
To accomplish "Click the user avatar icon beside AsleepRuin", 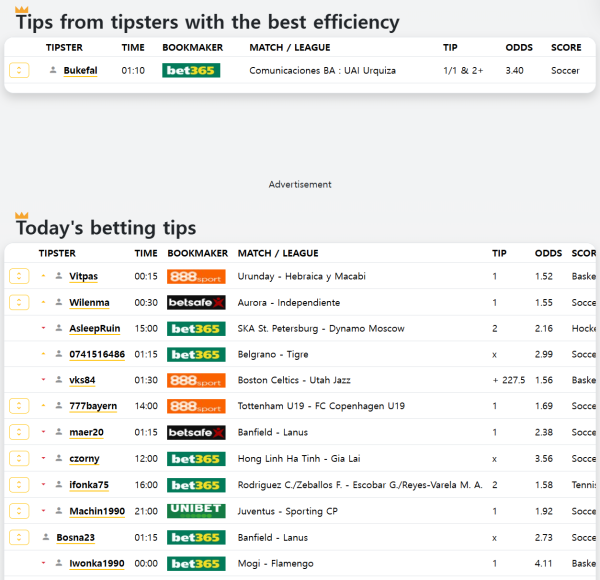I will pyautogui.click(x=59, y=328).
